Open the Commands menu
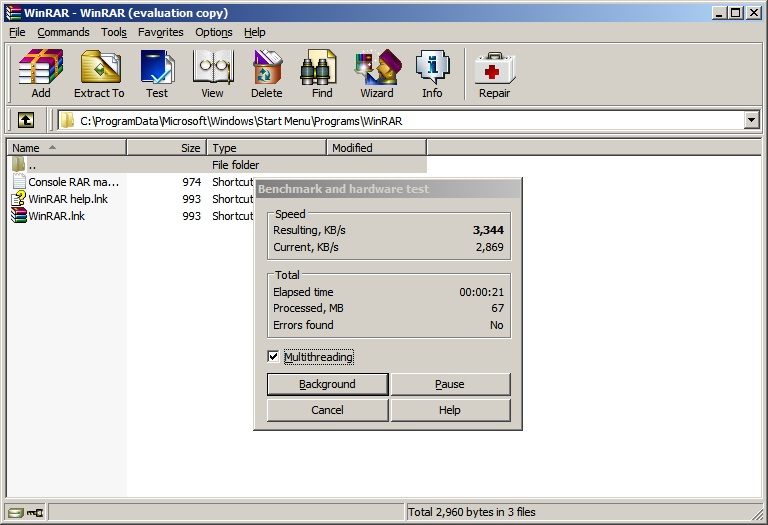 (x=63, y=32)
